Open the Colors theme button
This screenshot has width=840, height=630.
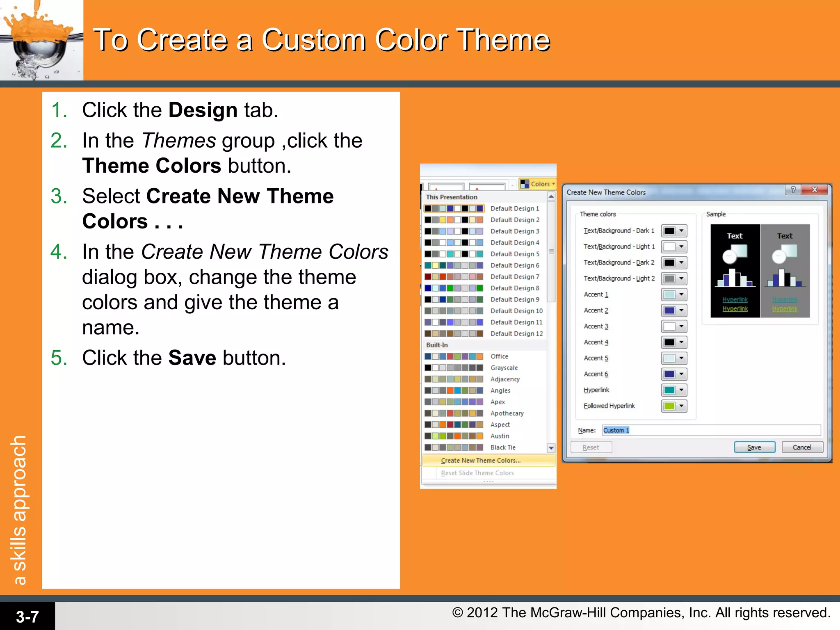point(537,184)
